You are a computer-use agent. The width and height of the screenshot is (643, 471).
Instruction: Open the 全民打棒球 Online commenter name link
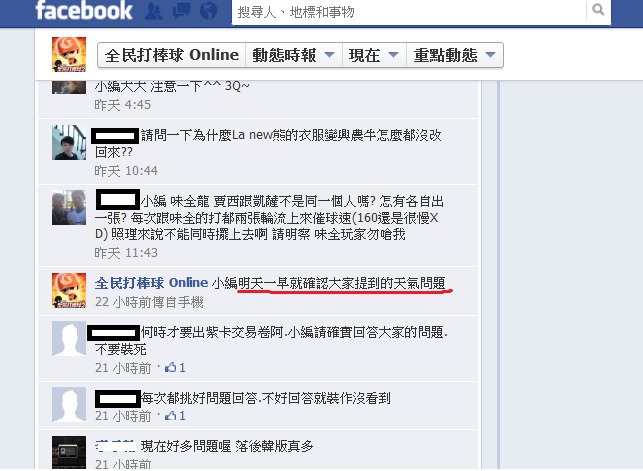[x=151, y=282]
